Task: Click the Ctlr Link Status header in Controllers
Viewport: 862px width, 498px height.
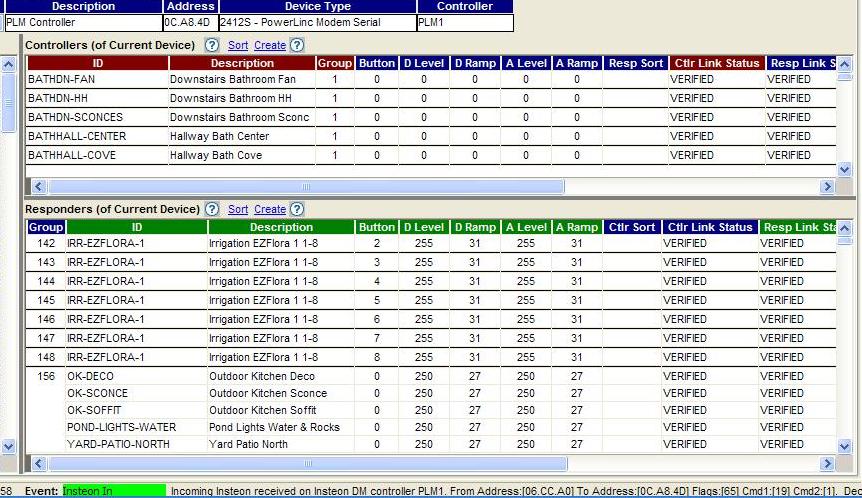Action: [x=716, y=63]
